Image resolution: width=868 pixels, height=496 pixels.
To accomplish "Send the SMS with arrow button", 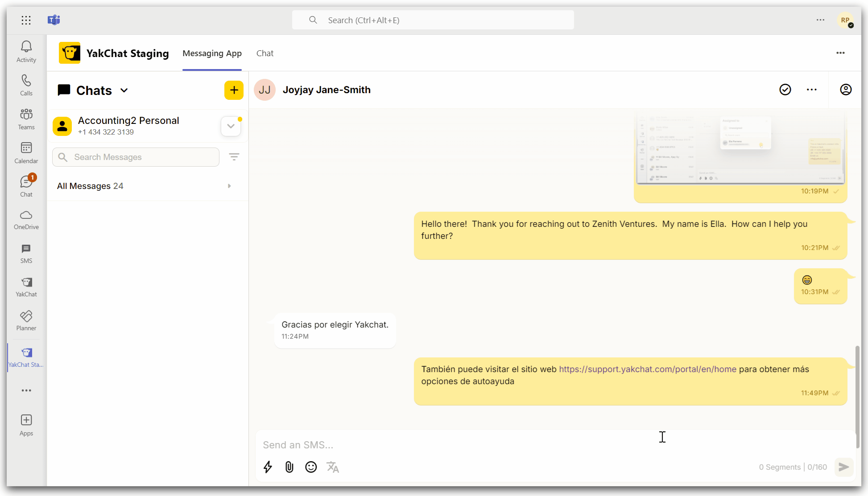I will (844, 467).
